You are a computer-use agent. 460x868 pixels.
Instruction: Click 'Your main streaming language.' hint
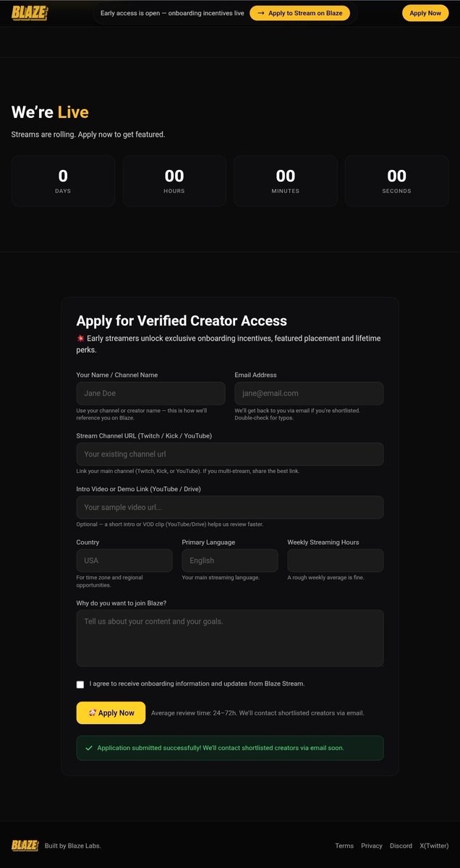pos(221,577)
